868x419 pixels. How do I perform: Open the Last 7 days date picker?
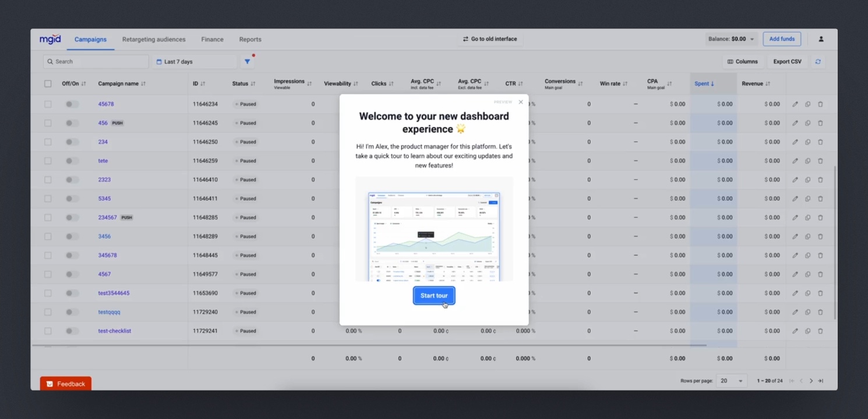[195, 62]
